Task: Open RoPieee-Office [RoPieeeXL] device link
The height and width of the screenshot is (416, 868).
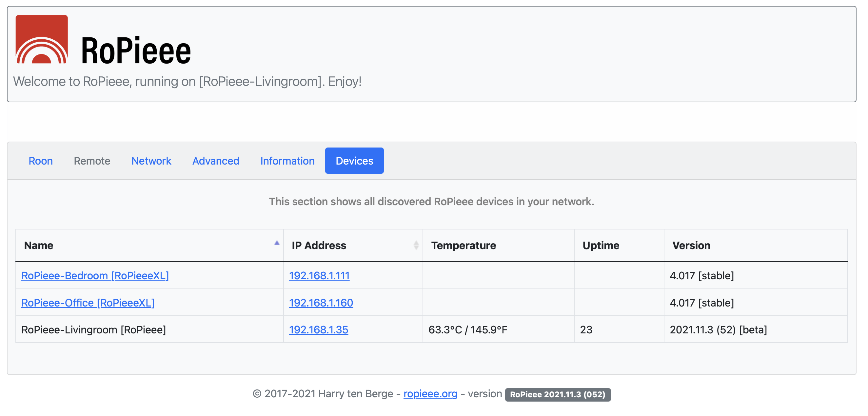Action: click(x=88, y=303)
